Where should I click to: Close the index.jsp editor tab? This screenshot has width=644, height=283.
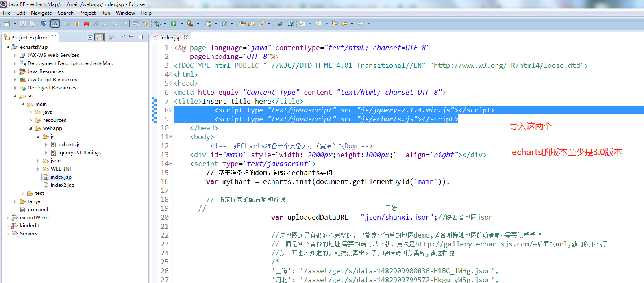pyautogui.click(x=186, y=37)
